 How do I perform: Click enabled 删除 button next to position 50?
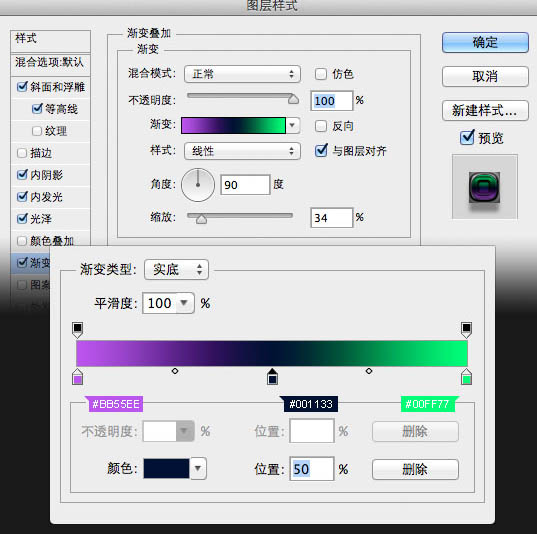tap(415, 469)
